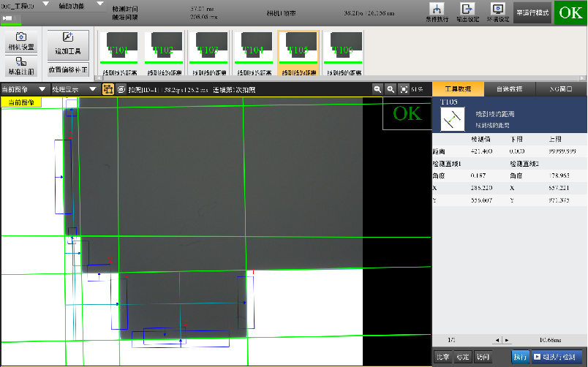
Task: Open 条件执行 conditional execution icon
Action: pyautogui.click(x=437, y=12)
